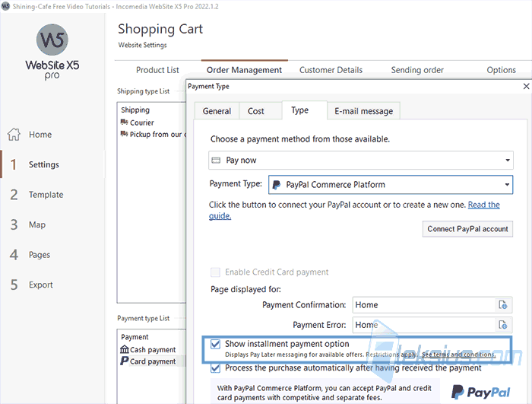
Task: Toggle Show installment payment option checkbox
Action: 215,344
